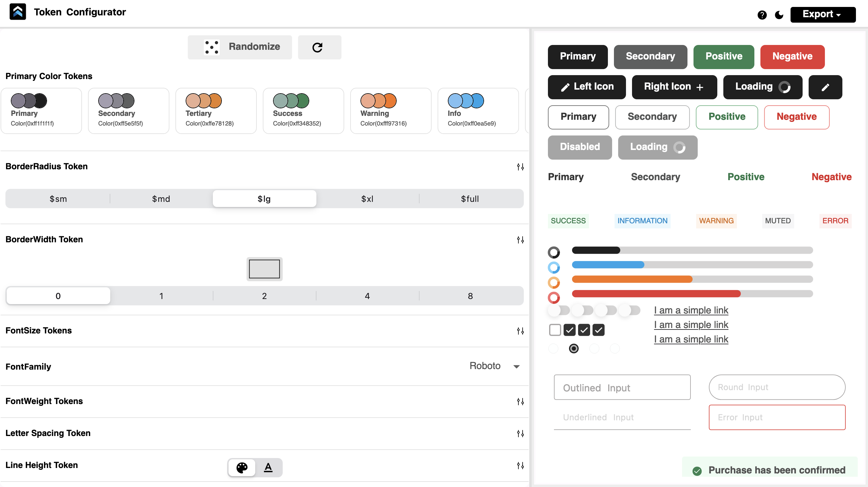Select the filled radio button
868x487 pixels.
(574, 349)
